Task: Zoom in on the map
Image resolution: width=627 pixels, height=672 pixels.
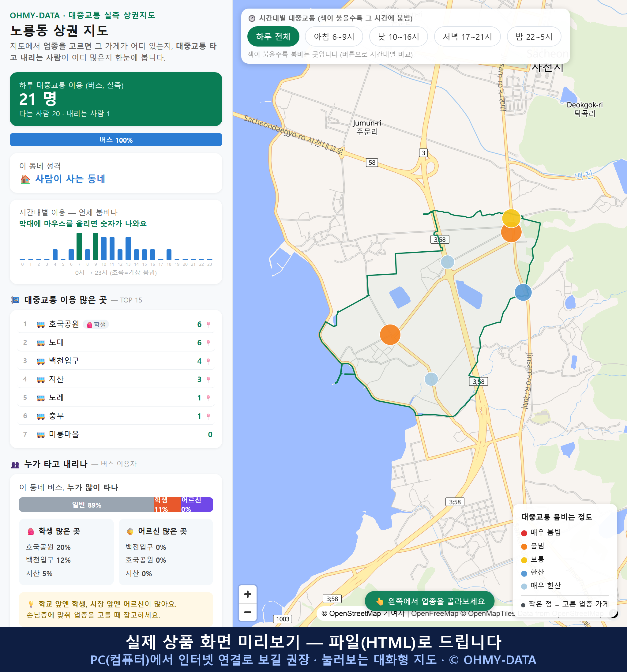Action: [x=247, y=594]
